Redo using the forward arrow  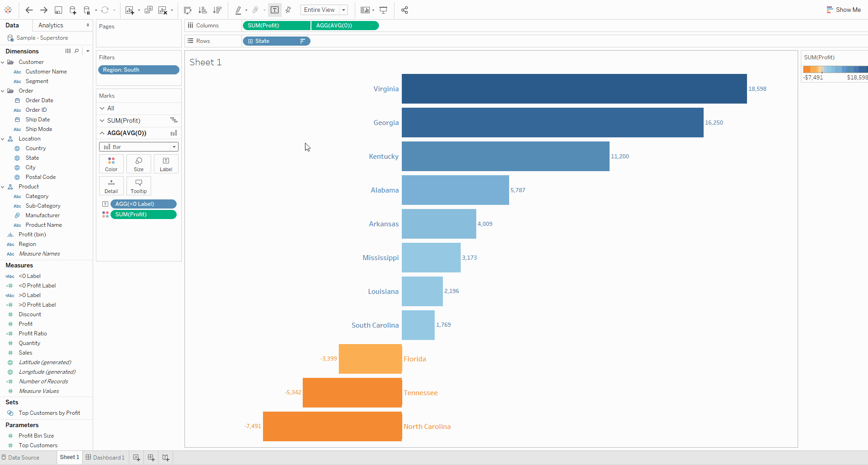[x=44, y=10]
